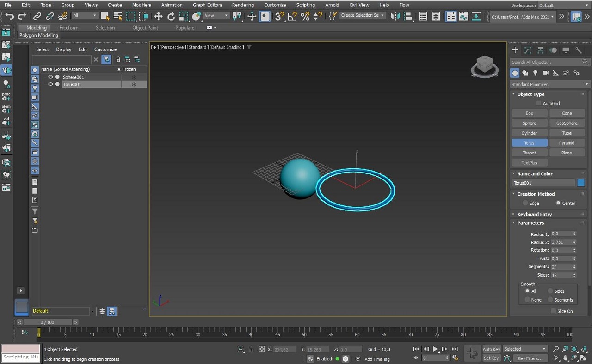Expand the Keyboard Entry rollout

535,214
